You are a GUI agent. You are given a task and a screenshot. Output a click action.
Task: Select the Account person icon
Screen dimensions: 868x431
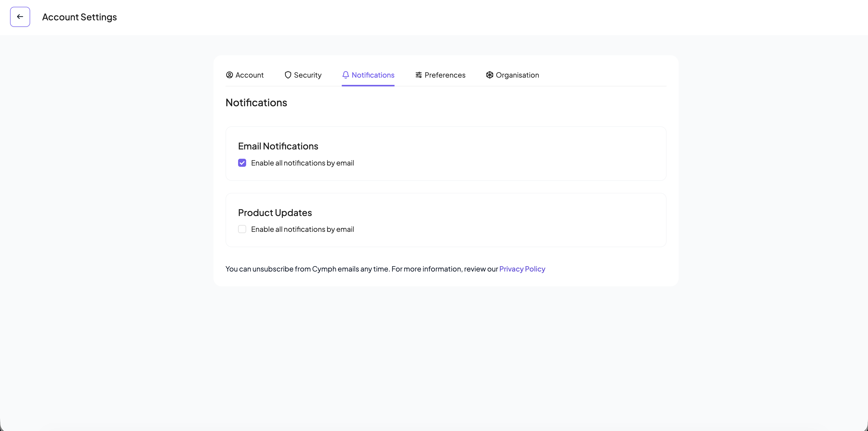click(230, 75)
